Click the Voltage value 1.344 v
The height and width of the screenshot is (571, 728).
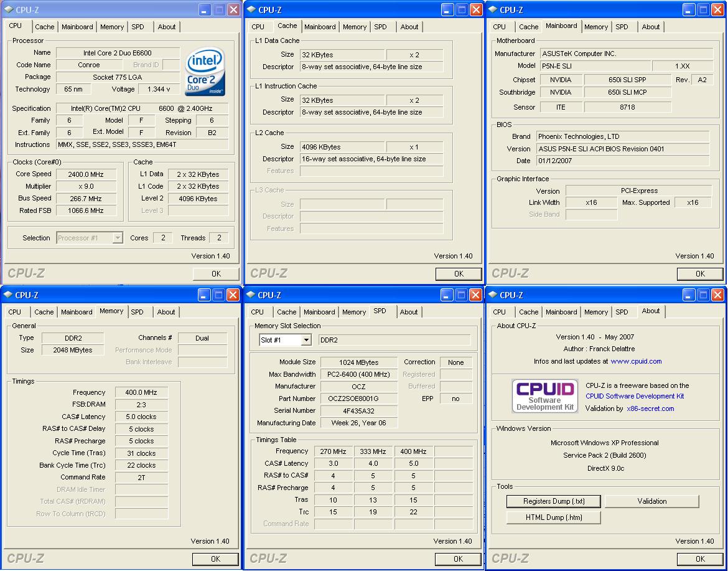click(x=159, y=89)
